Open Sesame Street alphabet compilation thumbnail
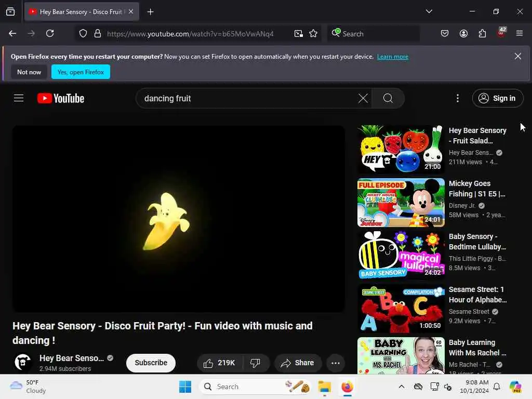This screenshot has height=399, width=532. pyautogui.click(x=401, y=309)
